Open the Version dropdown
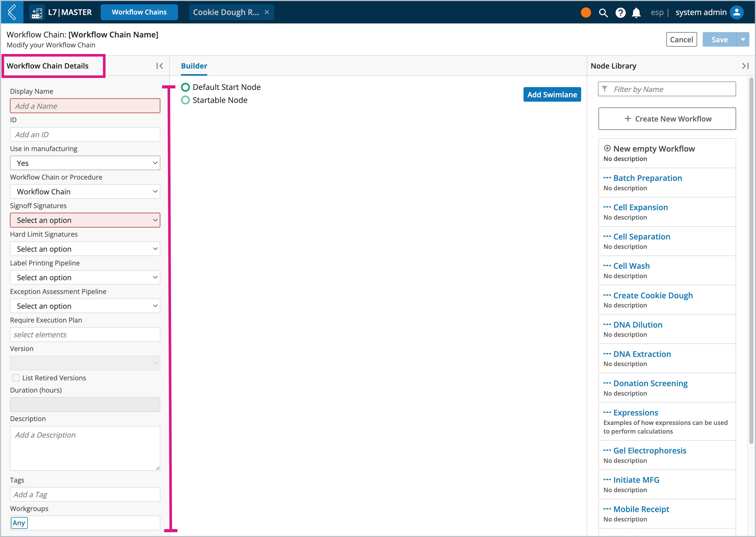This screenshot has width=756, height=537. tap(85, 363)
